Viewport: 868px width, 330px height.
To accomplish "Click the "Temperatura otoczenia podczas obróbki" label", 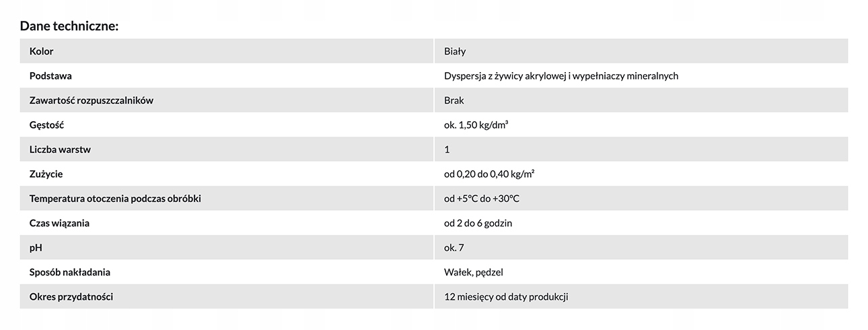I will point(115,199).
